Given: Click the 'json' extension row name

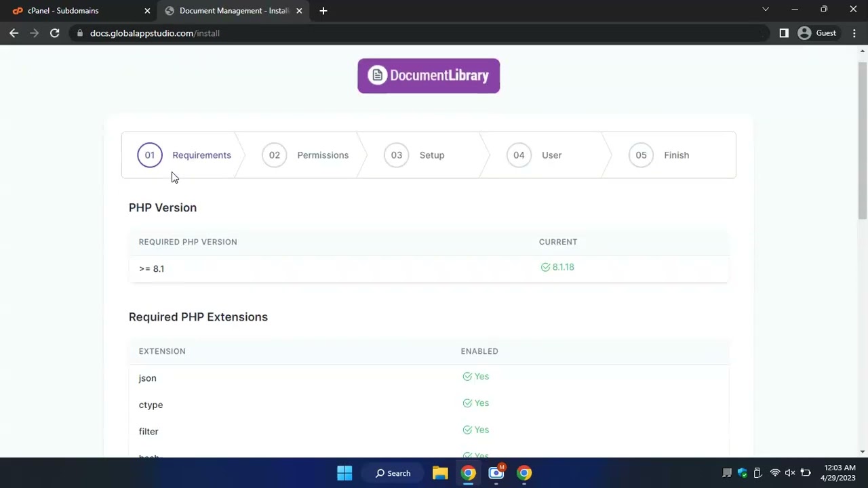Looking at the screenshot, I should tap(147, 378).
